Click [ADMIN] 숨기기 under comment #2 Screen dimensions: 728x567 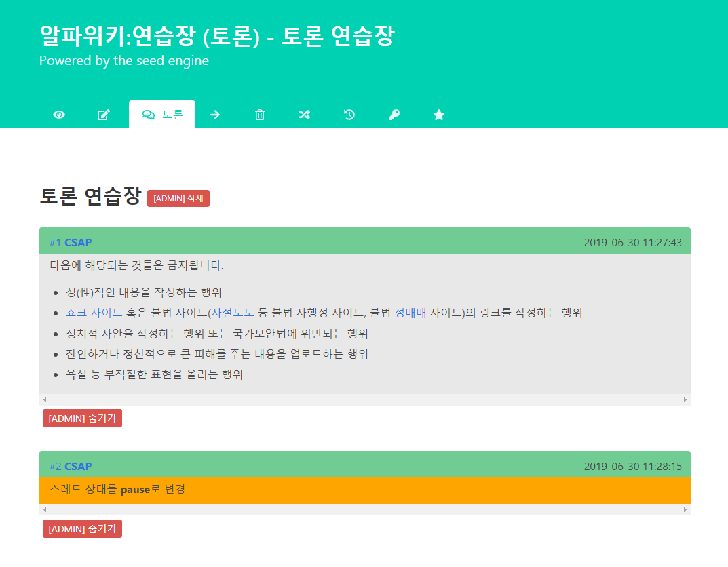coord(82,528)
